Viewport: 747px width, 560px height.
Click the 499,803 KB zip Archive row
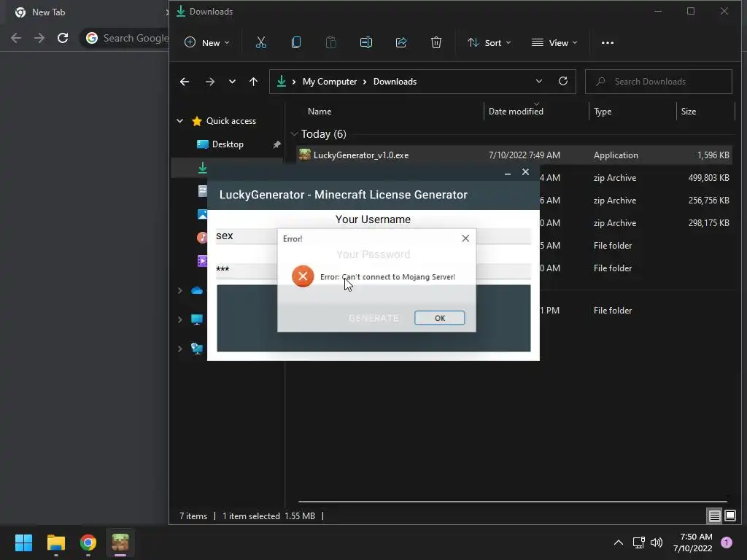[636, 178]
